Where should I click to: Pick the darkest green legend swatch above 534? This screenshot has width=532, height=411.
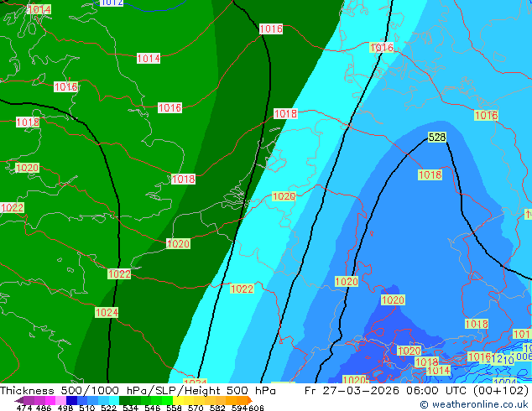[x=124, y=400]
